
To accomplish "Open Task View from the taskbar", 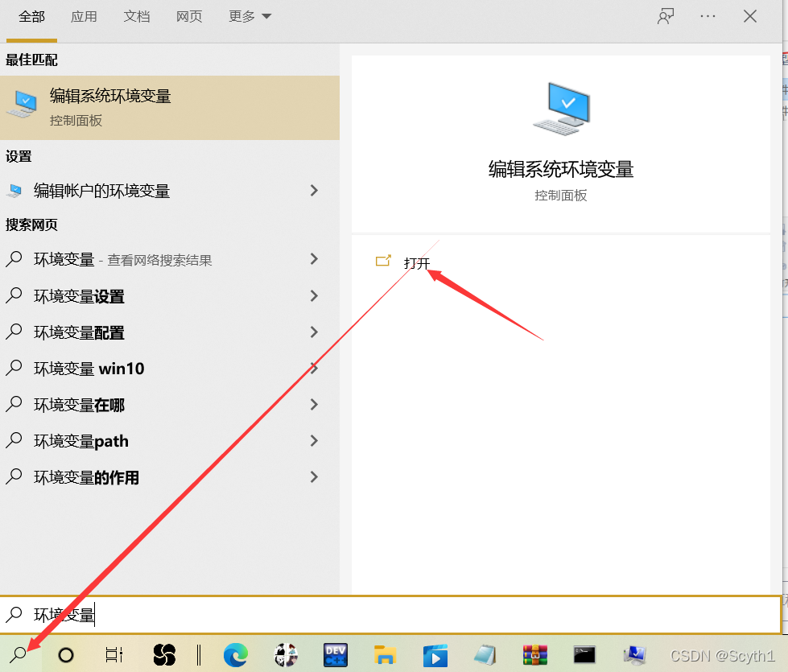I will [x=114, y=655].
